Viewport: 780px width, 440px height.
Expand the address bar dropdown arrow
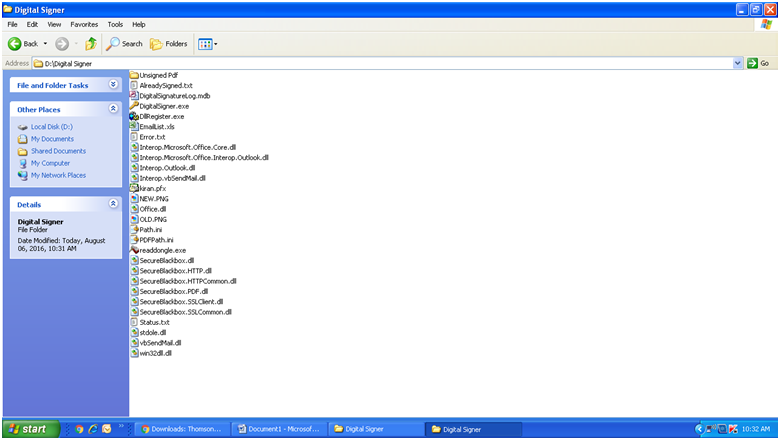(738, 63)
